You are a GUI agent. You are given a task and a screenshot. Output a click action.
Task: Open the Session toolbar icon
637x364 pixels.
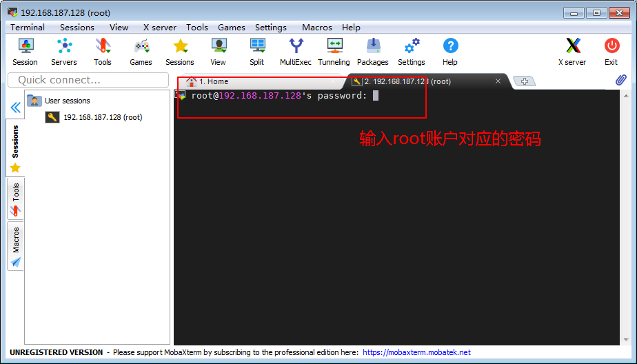coord(26,52)
